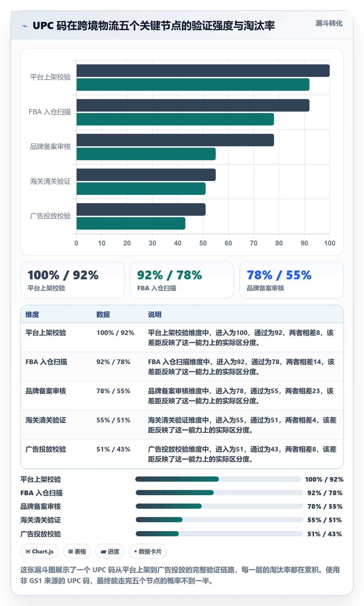This screenshot has height=606, width=364.
Task: Click the teal chart bar for 广告投放校验
Action: 131,223
